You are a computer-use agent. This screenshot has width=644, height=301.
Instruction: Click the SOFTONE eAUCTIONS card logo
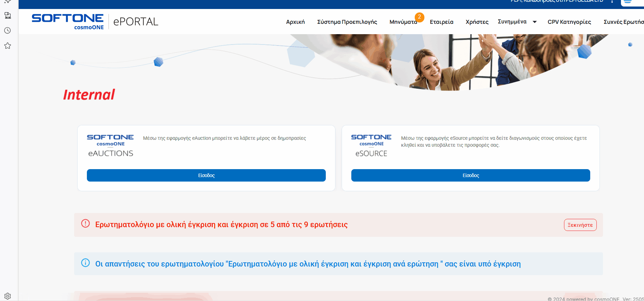click(x=110, y=146)
